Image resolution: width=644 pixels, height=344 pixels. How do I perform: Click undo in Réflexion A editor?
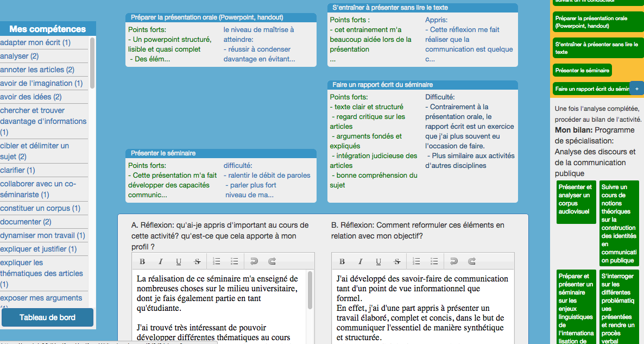254,261
